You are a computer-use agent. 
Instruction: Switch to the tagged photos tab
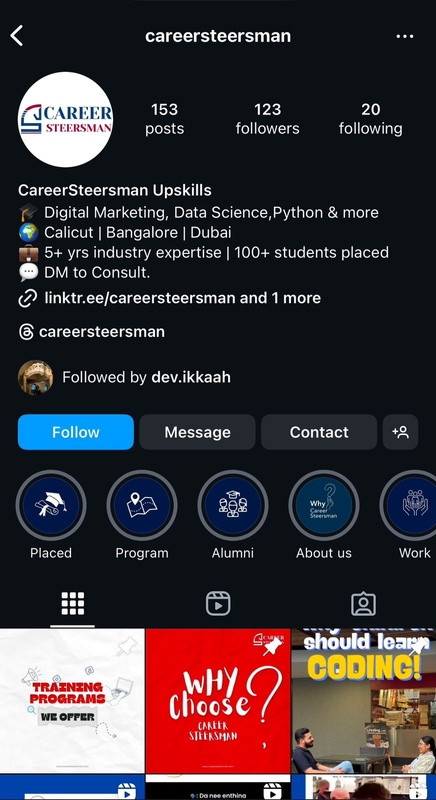pyautogui.click(x=364, y=604)
